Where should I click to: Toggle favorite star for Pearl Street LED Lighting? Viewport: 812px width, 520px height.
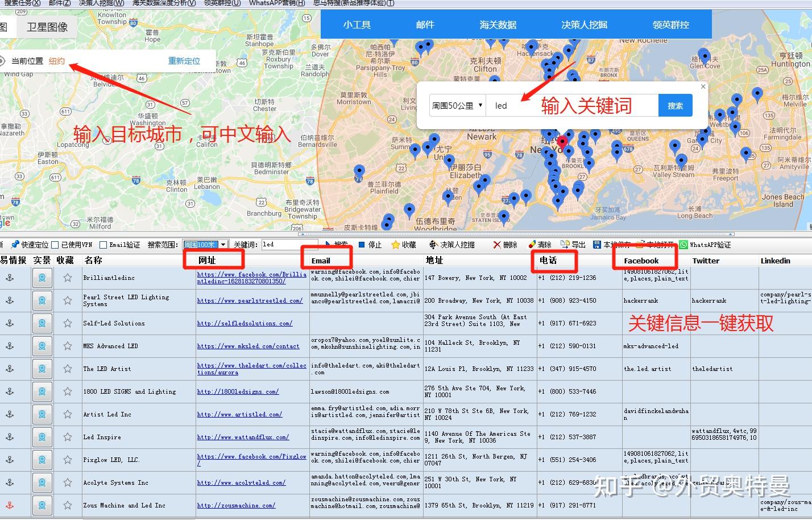tap(68, 300)
